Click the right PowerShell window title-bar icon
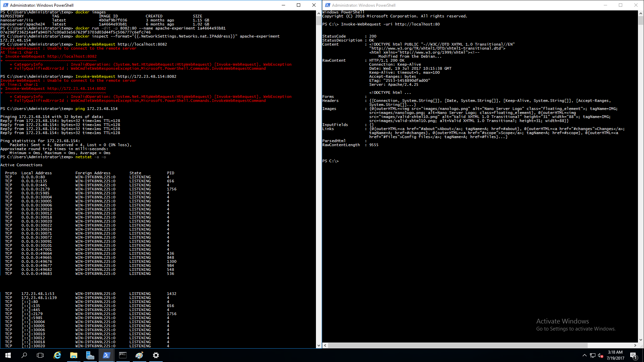This screenshot has height=362, width=644. point(327,5)
